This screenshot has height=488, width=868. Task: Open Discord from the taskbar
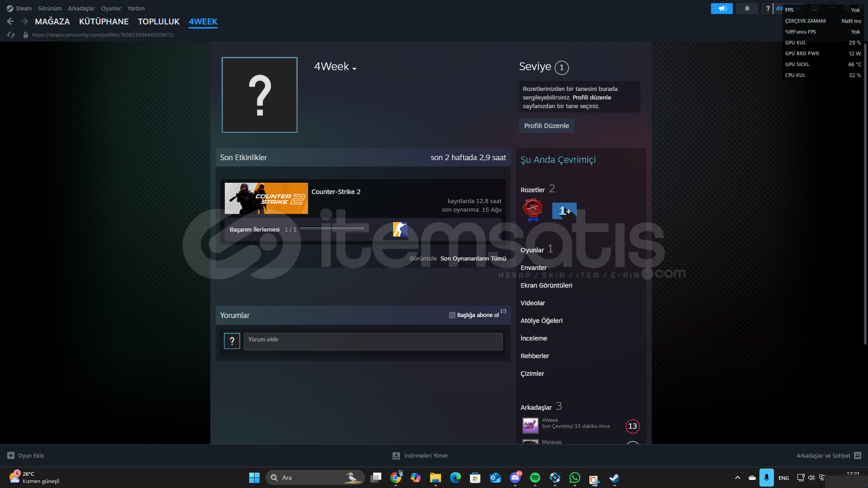coord(515,478)
